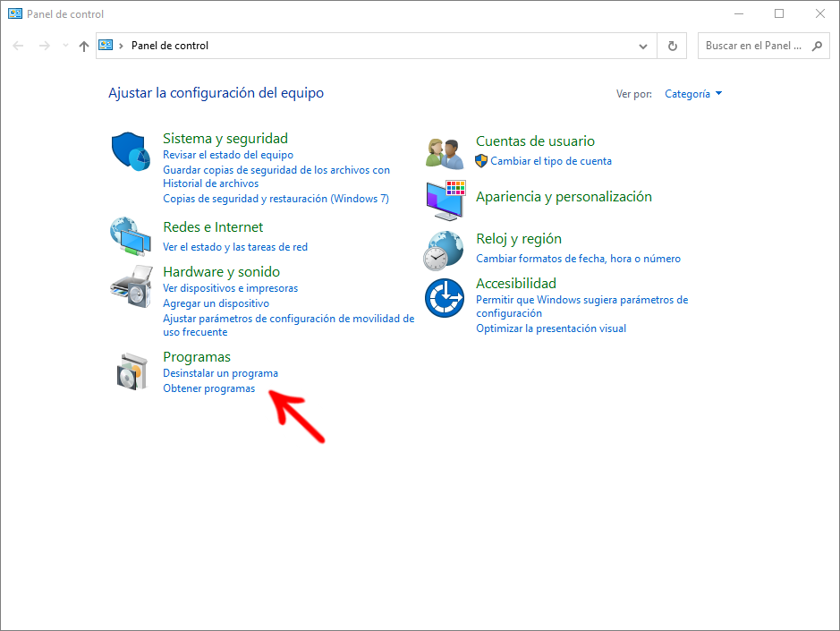Click the Control Panel icon in address bar

click(x=106, y=46)
